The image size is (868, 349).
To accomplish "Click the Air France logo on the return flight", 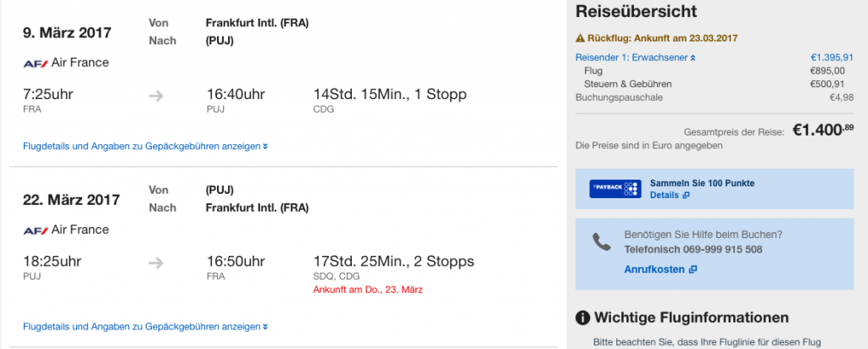I will 36,230.
